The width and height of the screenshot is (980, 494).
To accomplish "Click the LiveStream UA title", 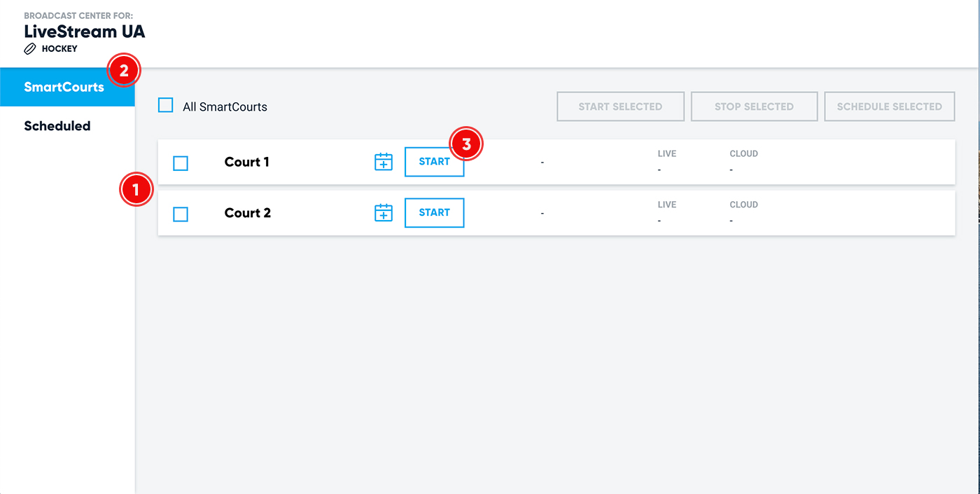I will point(85,32).
